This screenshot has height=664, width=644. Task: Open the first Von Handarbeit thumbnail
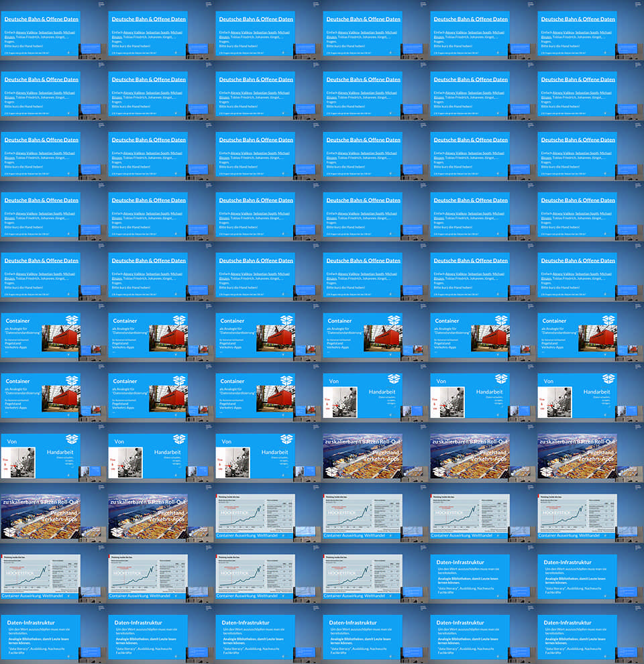tap(376, 392)
